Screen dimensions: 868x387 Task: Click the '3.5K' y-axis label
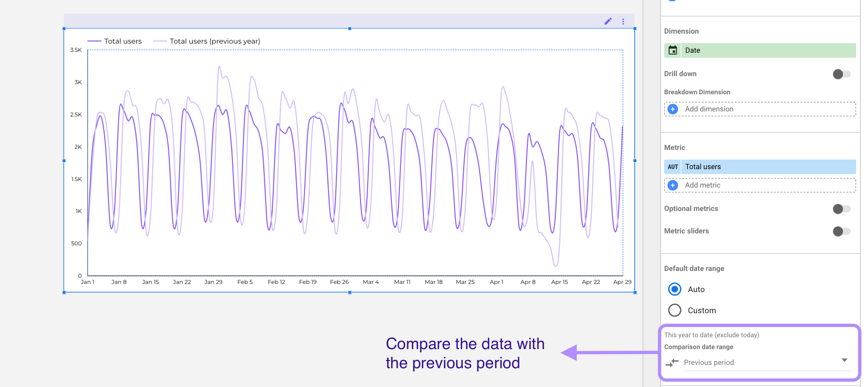[76, 50]
